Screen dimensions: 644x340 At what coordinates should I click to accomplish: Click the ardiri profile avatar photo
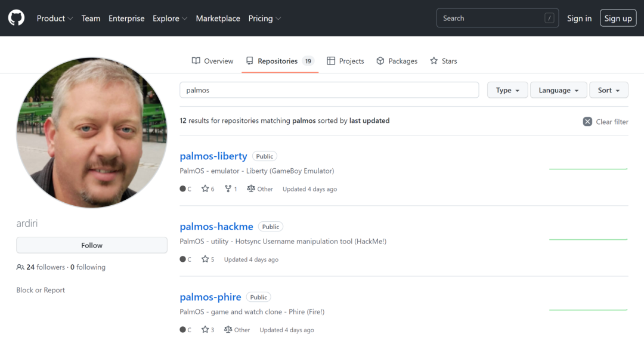coord(92,132)
